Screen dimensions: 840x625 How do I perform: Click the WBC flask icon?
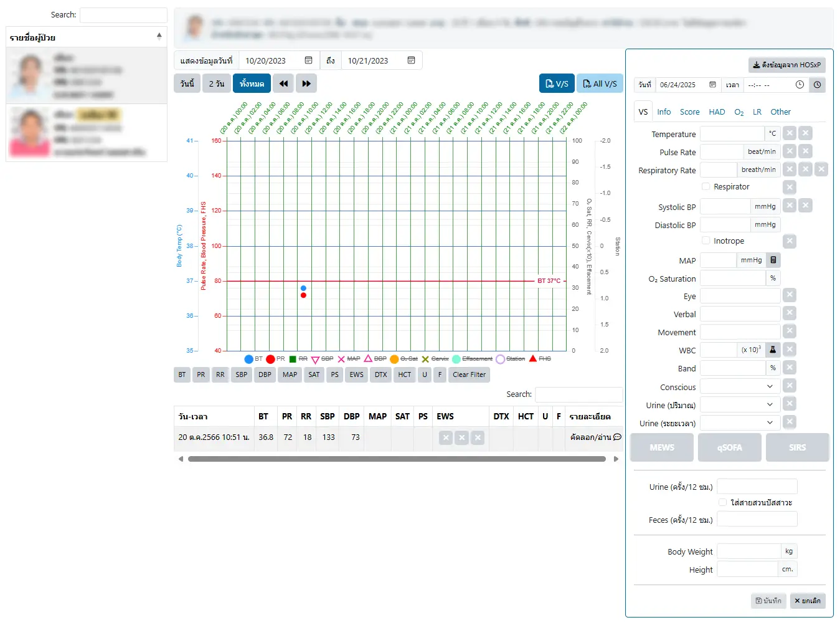point(773,350)
